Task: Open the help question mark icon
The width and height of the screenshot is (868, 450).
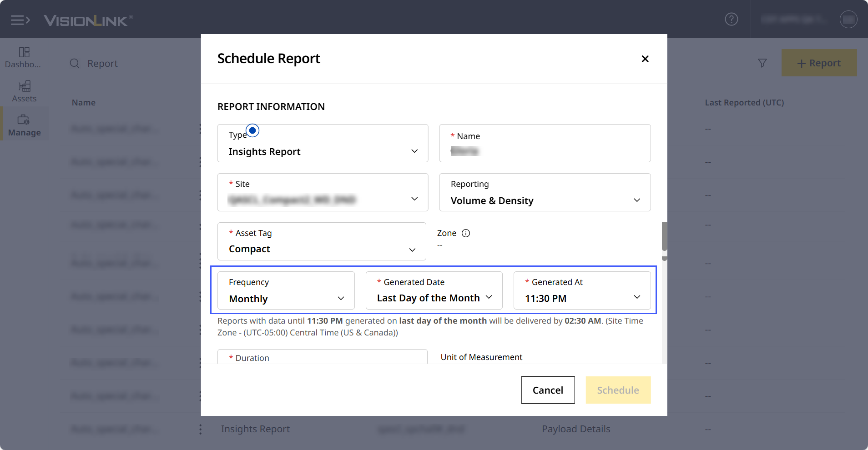Action: point(731,19)
